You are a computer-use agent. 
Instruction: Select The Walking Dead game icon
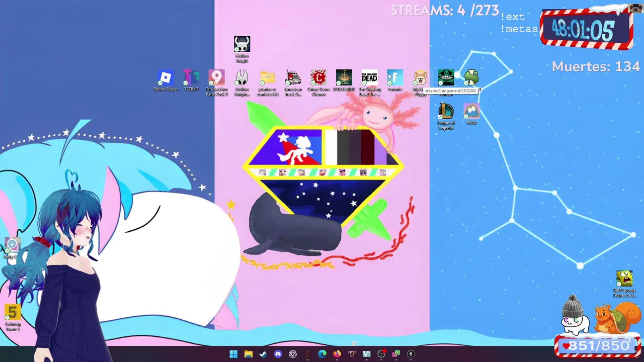[369, 83]
